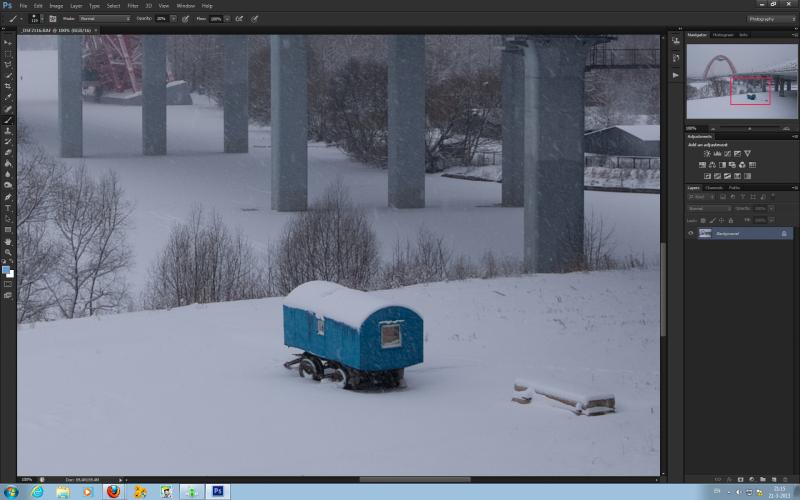Click the foreground color swatch

pyautogui.click(x=6, y=269)
